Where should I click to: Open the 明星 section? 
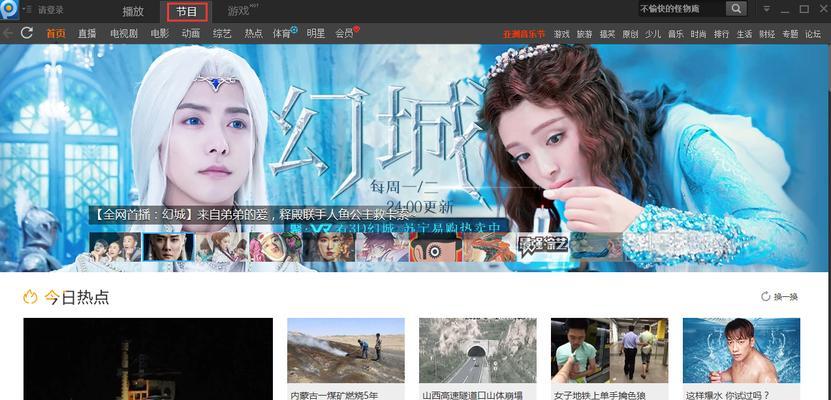point(316,33)
